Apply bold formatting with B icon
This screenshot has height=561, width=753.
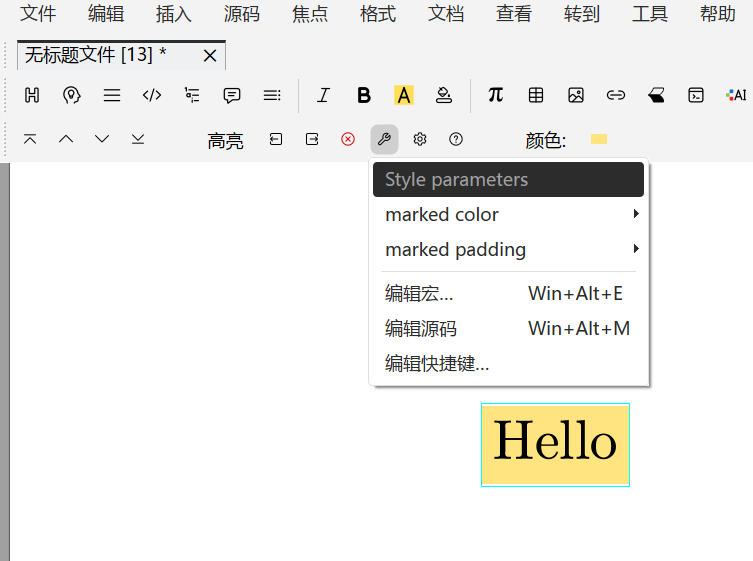pyautogui.click(x=364, y=95)
